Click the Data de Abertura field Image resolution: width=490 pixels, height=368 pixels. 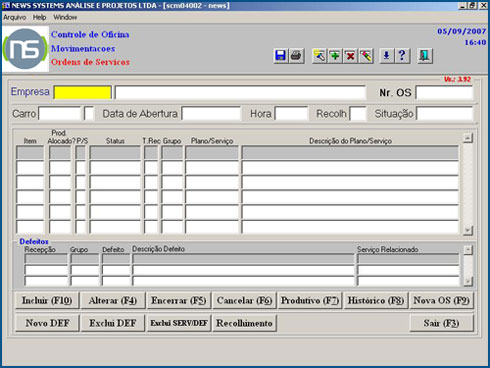[x=211, y=114]
